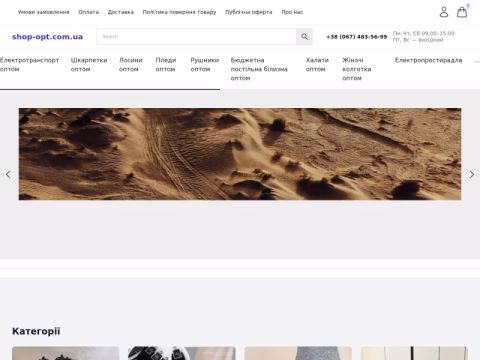The width and height of the screenshot is (480, 360).
Task: Select Пледи оптом category
Action: 166,65
